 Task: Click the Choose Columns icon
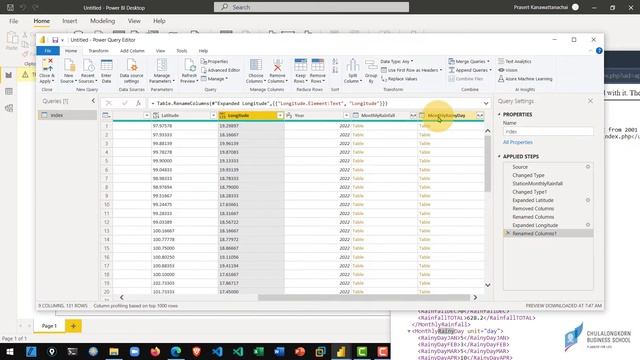256,65
